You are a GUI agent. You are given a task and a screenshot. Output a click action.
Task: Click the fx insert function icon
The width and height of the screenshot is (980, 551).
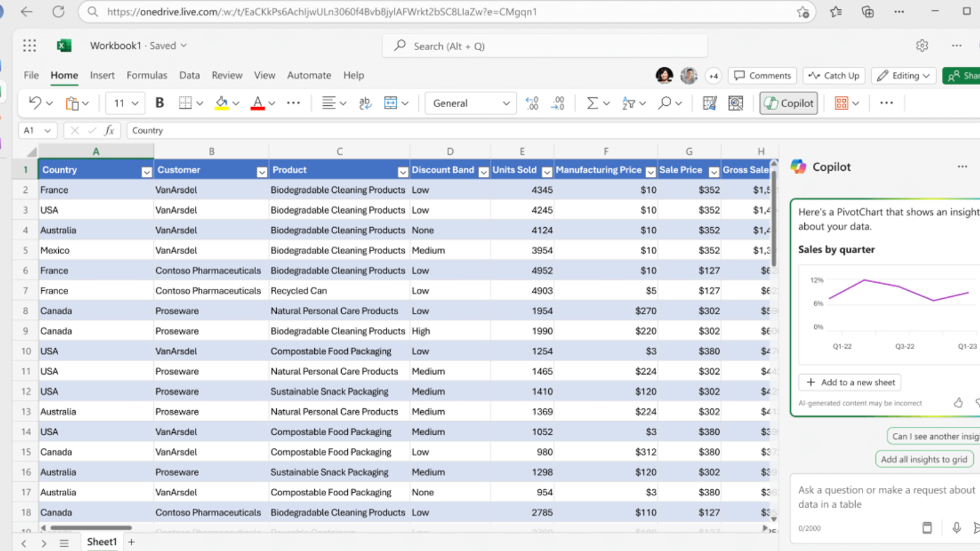point(109,130)
